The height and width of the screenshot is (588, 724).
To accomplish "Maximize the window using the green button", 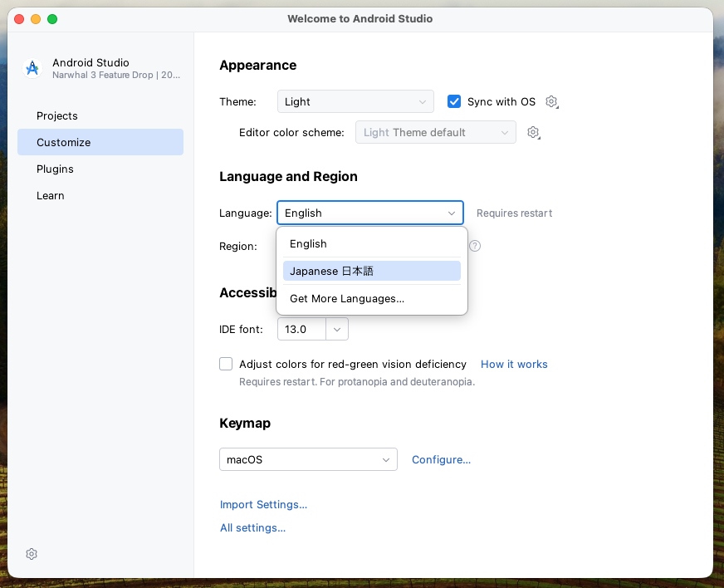I will 52,19.
